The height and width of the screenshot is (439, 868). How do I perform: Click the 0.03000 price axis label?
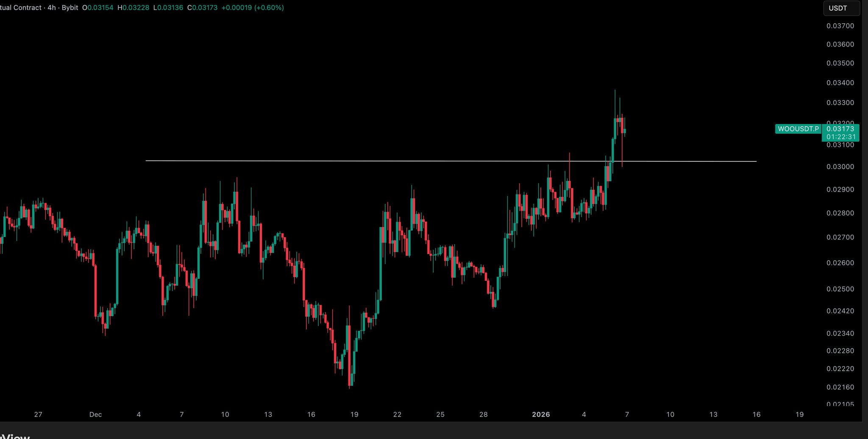tap(840, 167)
